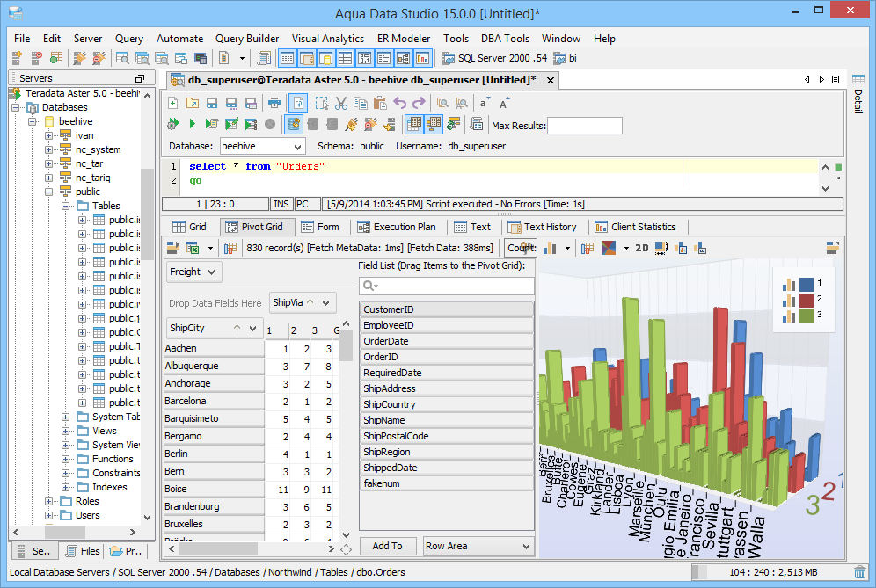Viewport: 876px width, 588px height.
Task: Switch to the Text History tab
Action: [x=543, y=227]
